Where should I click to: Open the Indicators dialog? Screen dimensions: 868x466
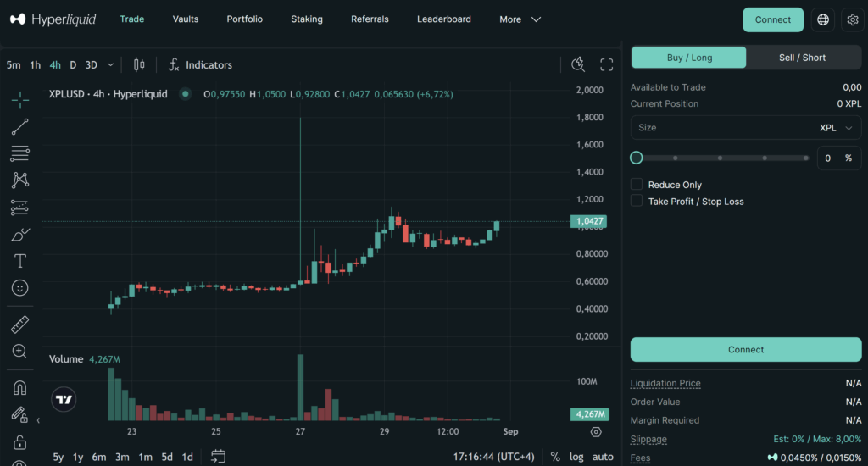pyautogui.click(x=200, y=64)
